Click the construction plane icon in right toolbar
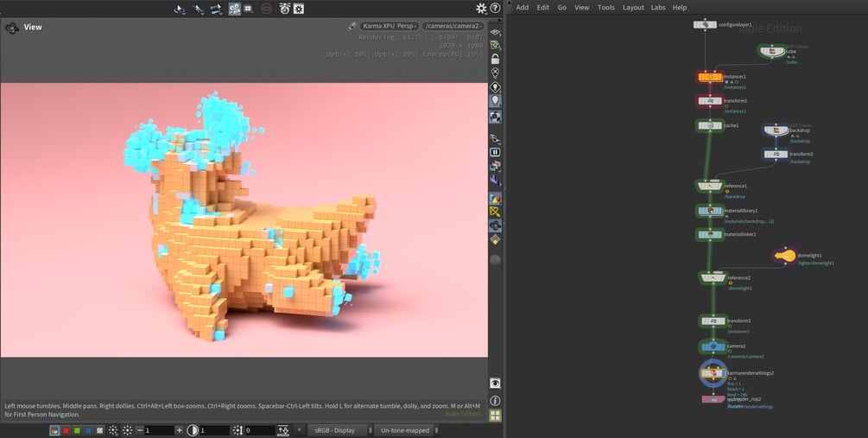 tap(496, 32)
